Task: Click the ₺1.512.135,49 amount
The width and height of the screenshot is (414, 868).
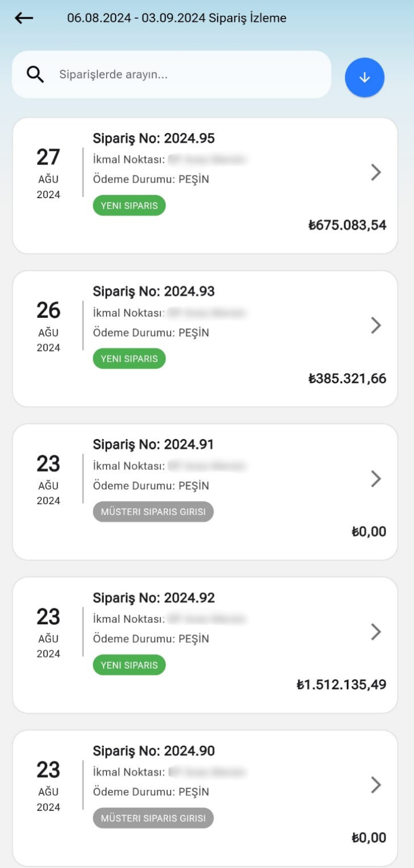Action: tap(341, 685)
